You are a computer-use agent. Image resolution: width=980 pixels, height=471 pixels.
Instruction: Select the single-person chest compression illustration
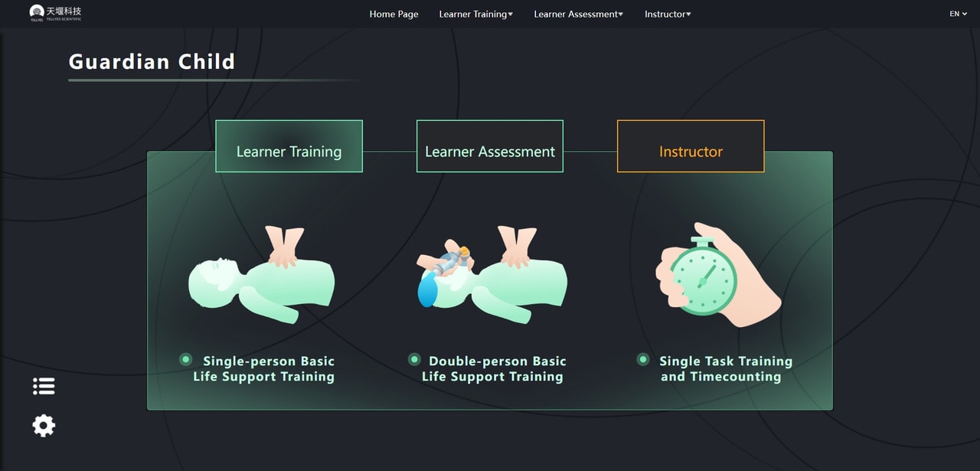(262, 273)
